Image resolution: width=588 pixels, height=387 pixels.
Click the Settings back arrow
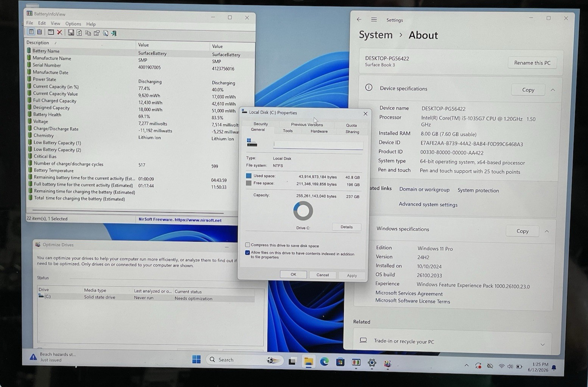pyautogui.click(x=359, y=19)
